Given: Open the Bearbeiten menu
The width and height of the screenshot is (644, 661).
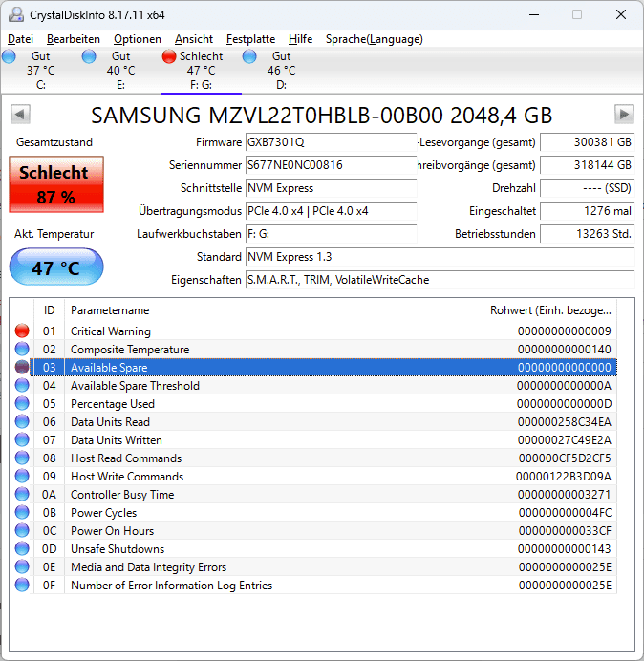Looking at the screenshot, I should pos(74,39).
